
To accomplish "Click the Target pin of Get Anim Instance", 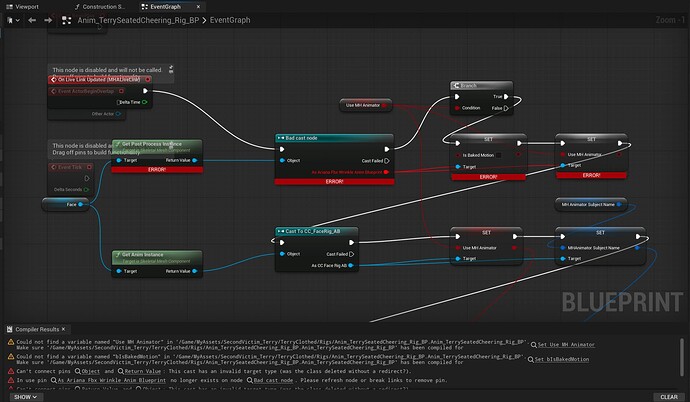I will pyautogui.click(x=119, y=271).
